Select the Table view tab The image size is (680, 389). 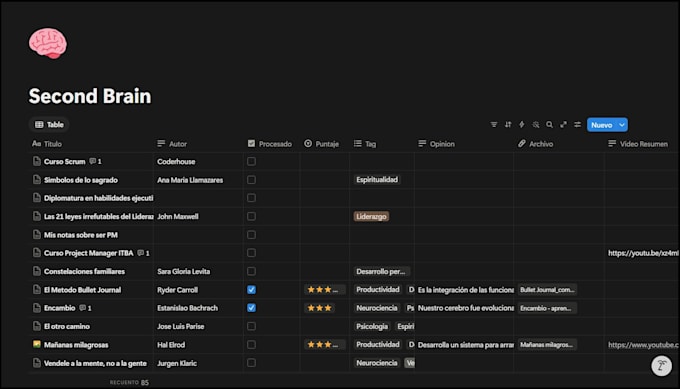pyautogui.click(x=49, y=124)
